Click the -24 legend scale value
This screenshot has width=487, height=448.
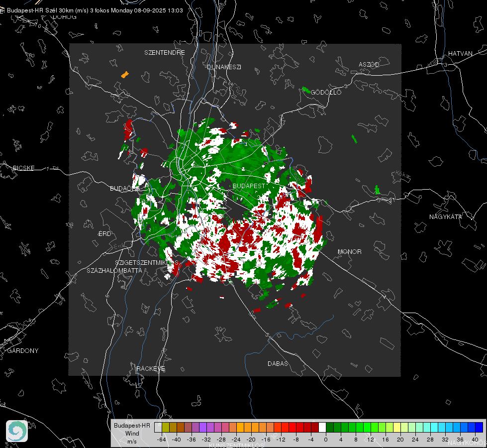tap(236, 440)
